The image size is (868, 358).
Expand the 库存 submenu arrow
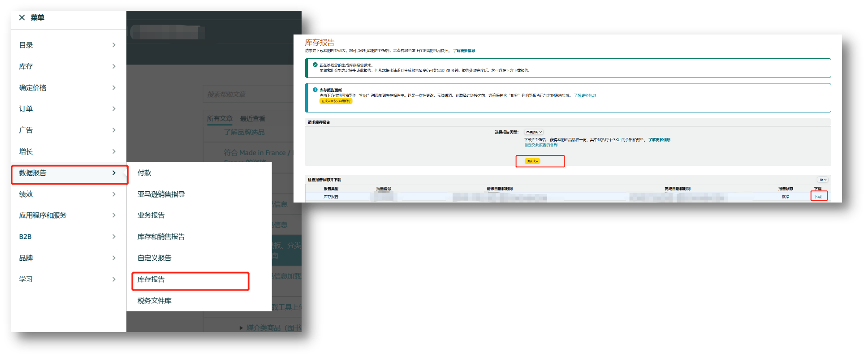(x=114, y=66)
